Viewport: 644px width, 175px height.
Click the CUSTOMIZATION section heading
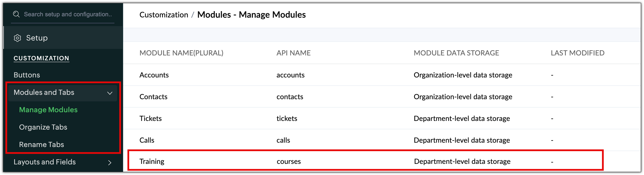click(41, 58)
